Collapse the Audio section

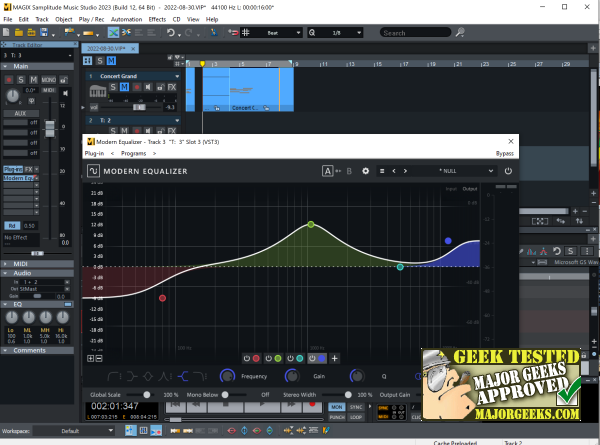pyautogui.click(x=5, y=273)
